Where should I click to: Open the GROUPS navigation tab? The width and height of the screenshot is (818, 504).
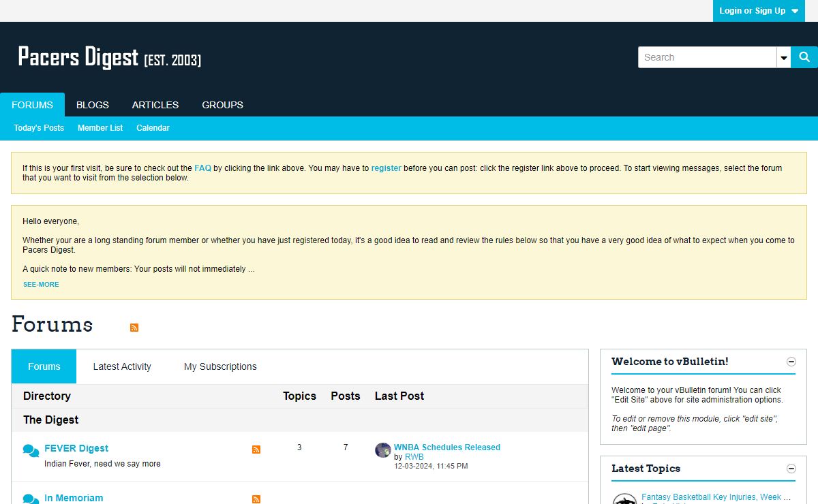(x=222, y=105)
